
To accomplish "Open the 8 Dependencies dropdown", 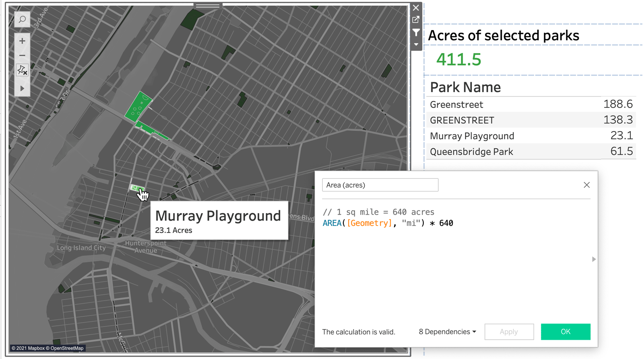I will tap(447, 332).
